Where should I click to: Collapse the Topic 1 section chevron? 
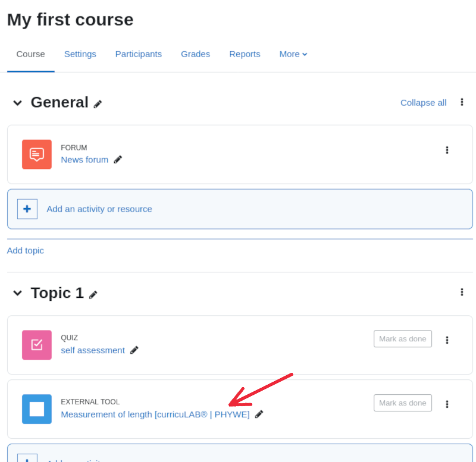18,293
